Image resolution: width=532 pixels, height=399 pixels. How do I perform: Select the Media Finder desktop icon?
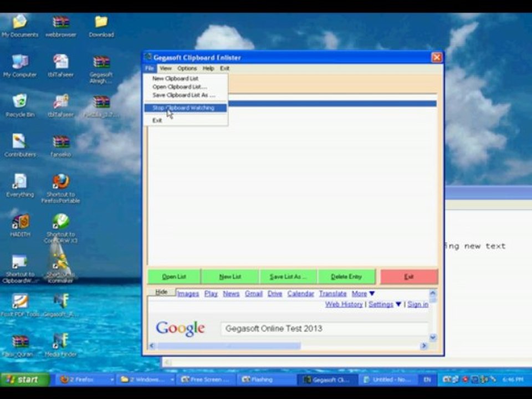tap(61, 345)
